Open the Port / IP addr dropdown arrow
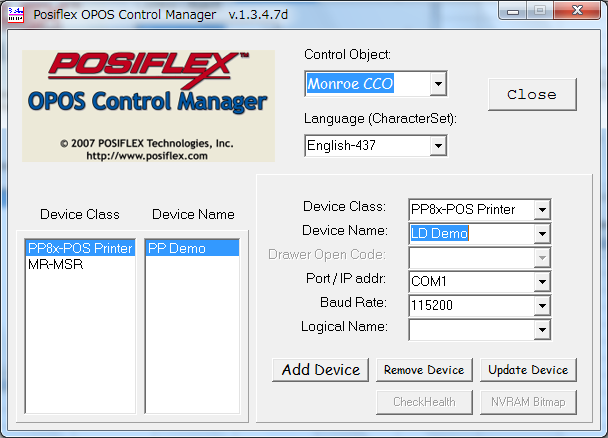This screenshot has height=438, width=608. tap(542, 282)
